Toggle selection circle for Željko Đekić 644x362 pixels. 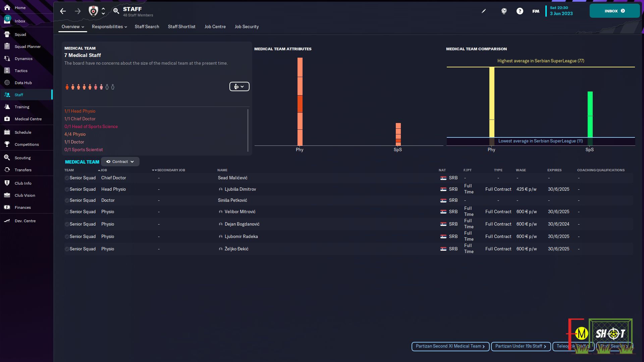pos(67,249)
